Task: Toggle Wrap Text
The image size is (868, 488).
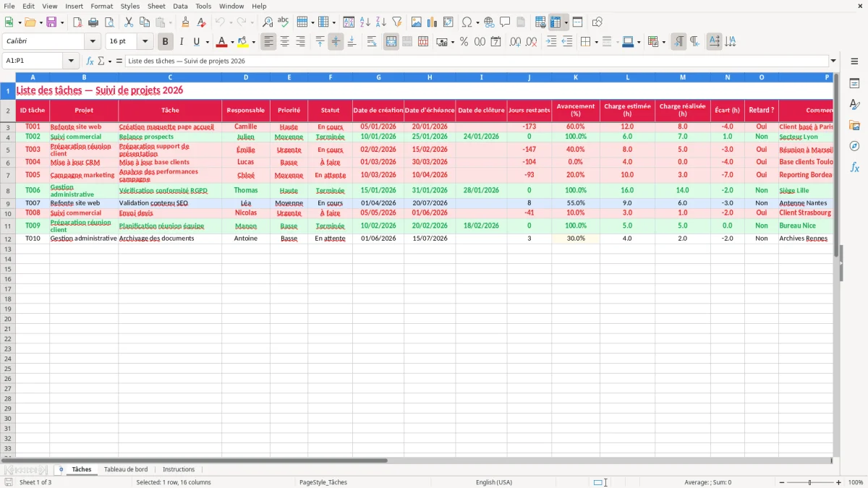Action: coord(372,42)
